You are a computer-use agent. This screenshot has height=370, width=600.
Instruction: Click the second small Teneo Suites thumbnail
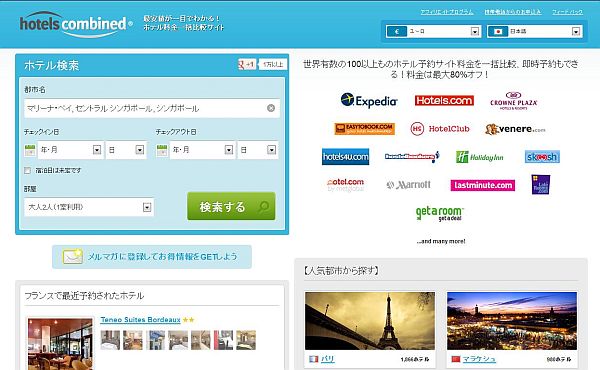point(133,340)
